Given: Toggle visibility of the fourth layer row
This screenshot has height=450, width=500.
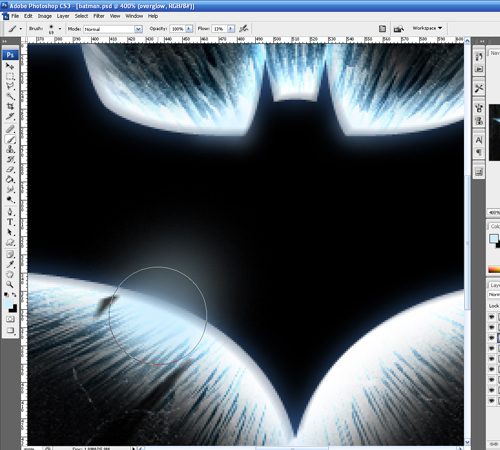Looking at the screenshot, I should [x=492, y=348].
